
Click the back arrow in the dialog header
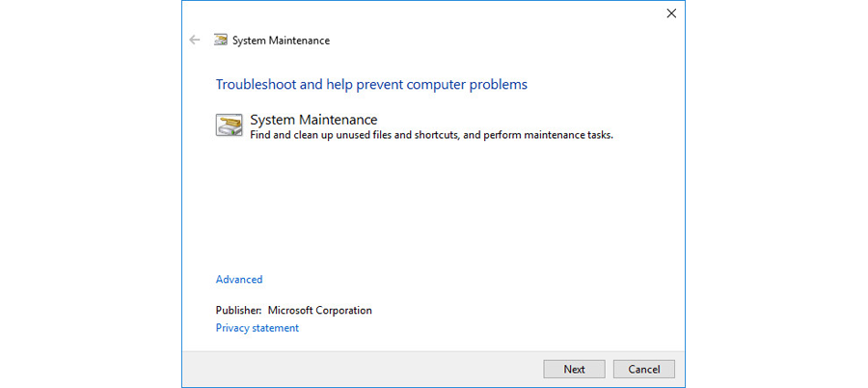[194, 40]
